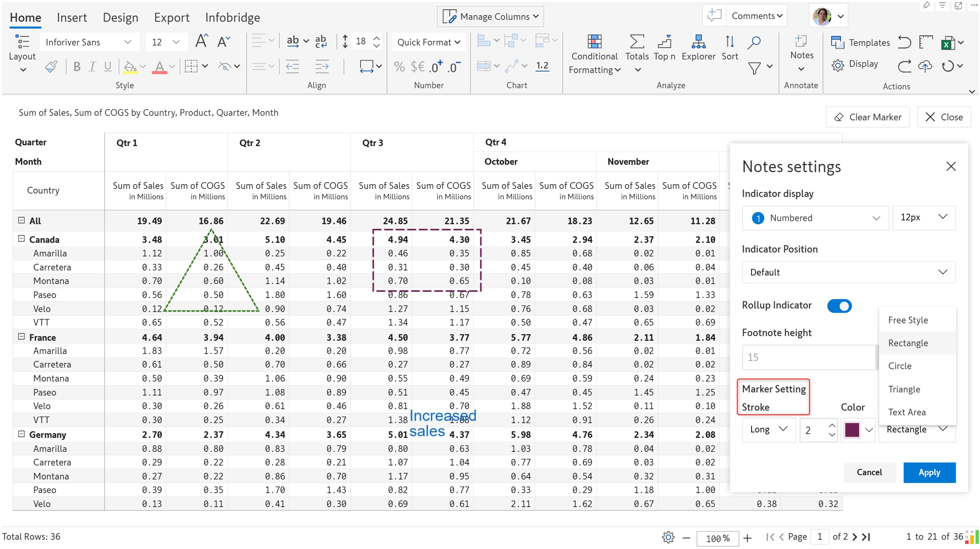The height and width of the screenshot is (549, 980).
Task: Choose Triangle from the shape list
Action: click(x=904, y=389)
